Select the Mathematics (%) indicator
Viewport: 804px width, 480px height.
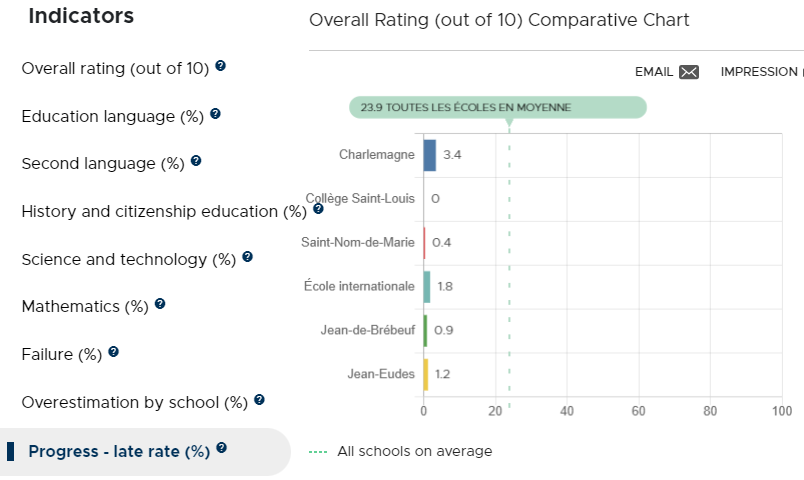point(85,306)
